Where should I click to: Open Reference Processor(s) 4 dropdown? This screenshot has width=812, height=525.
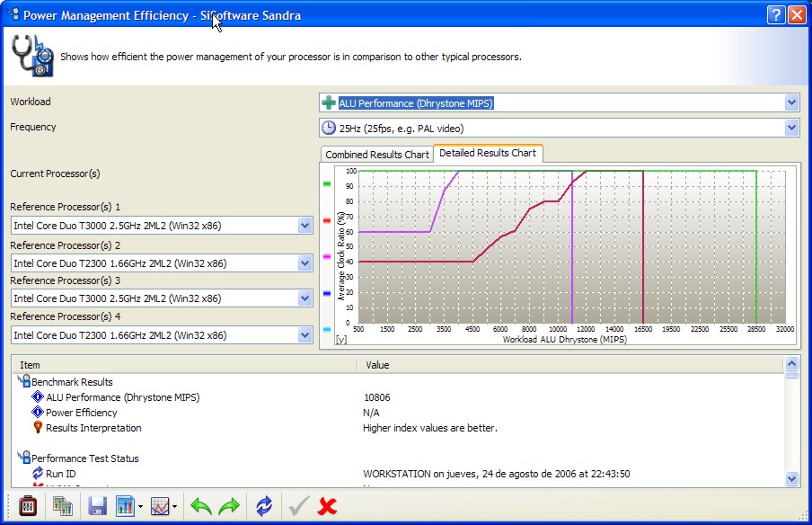point(305,335)
